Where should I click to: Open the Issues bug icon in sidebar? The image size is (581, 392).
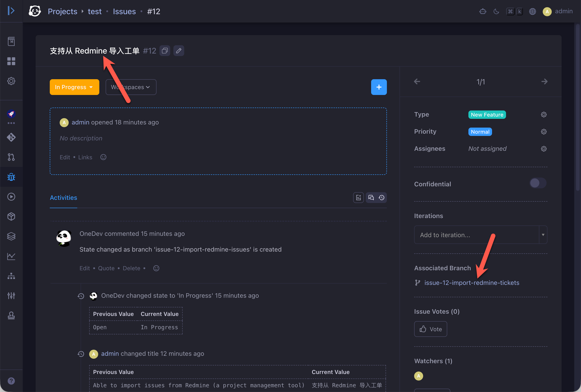11,177
